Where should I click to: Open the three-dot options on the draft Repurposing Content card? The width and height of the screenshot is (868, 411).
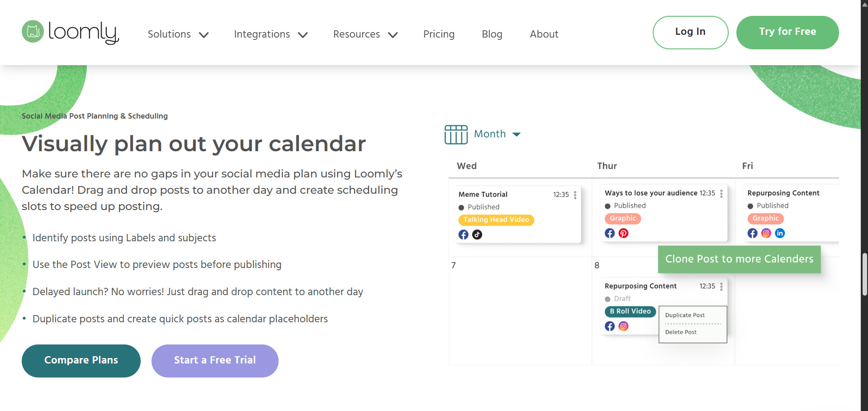coord(721,287)
